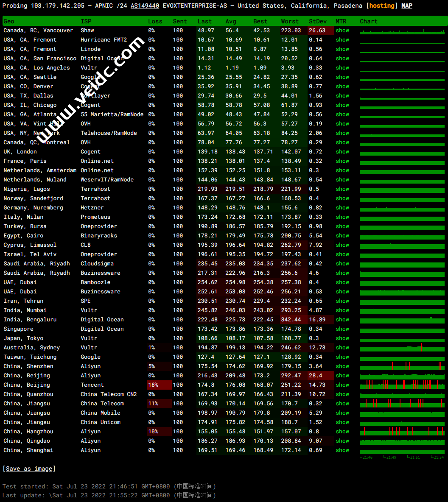Show MTR for Australia, Sydney Vultr
Image resolution: width=448 pixels, height=502 pixels.
pyautogui.click(x=342, y=347)
